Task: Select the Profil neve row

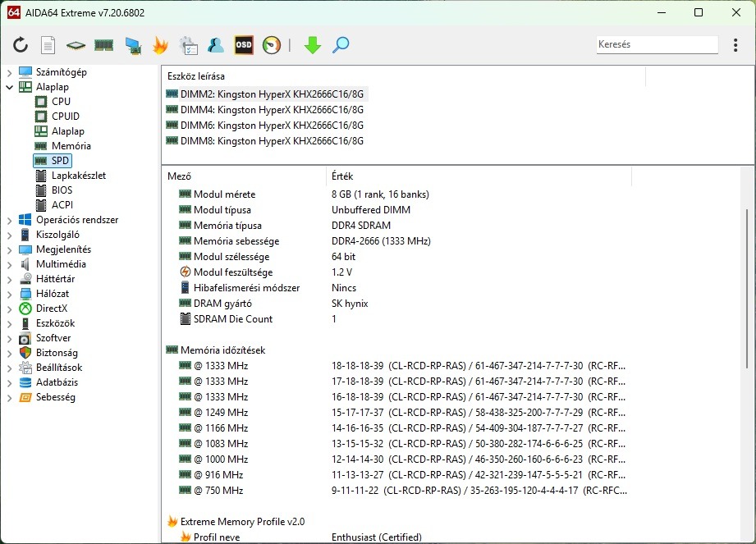Action: 396,537
